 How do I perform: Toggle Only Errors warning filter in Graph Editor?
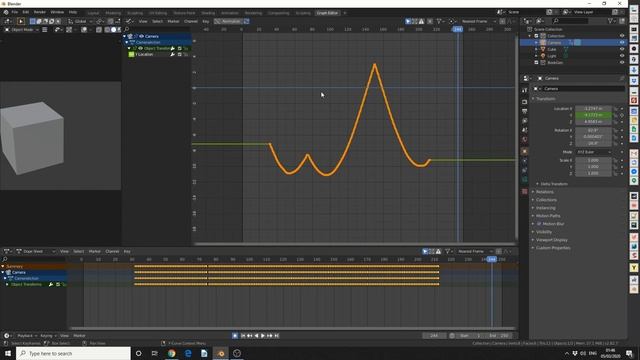[421, 21]
